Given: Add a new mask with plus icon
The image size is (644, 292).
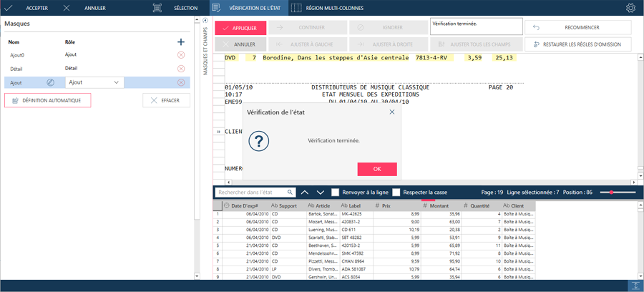Looking at the screenshot, I should coord(181,42).
